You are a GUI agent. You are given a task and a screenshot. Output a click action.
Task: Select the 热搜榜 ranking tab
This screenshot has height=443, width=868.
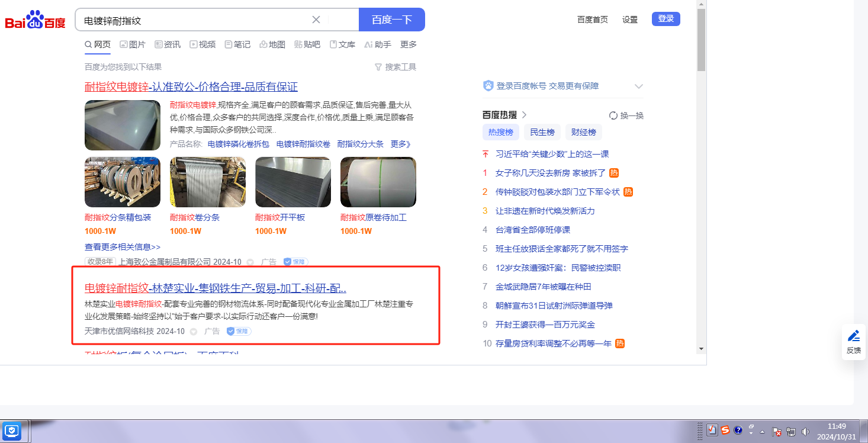pos(500,132)
